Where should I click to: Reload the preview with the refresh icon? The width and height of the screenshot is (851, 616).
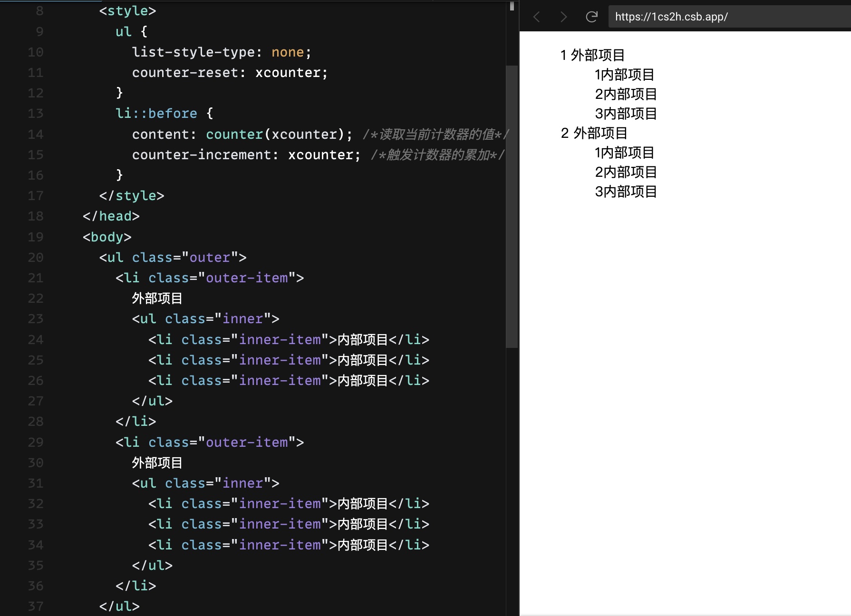(x=591, y=17)
